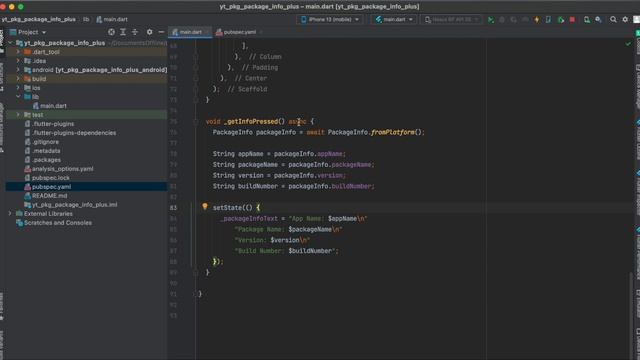Trigger Flutter Hot Reload lightning icon
The height and width of the screenshot is (360, 640).
(x=537, y=20)
